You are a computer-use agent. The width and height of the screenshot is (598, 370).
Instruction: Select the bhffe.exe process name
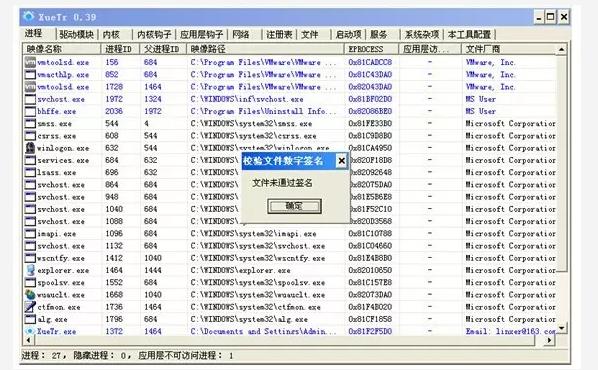pos(56,111)
